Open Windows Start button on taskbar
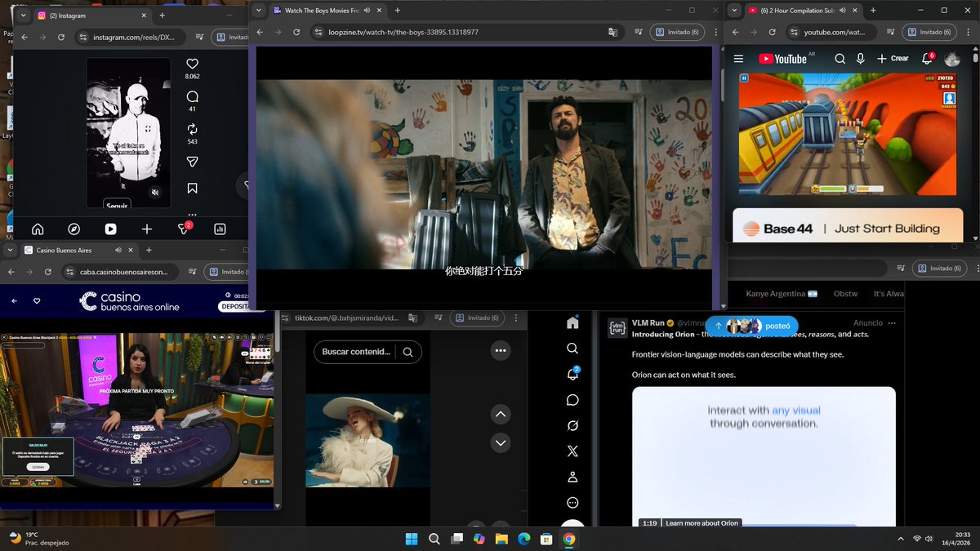Image resolution: width=980 pixels, height=551 pixels. tap(412, 539)
